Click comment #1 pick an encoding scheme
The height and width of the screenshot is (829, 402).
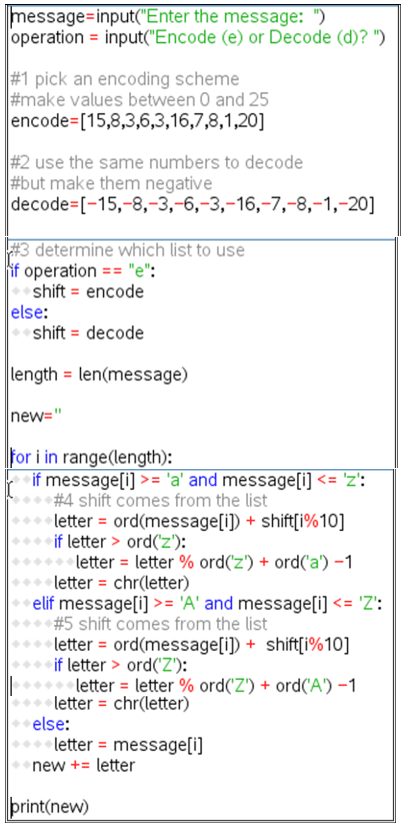(125, 79)
